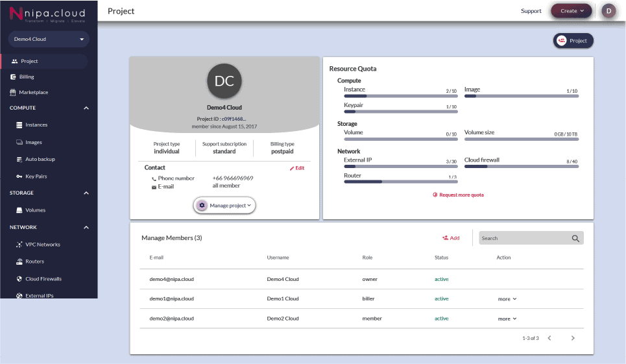Go to next members page
This screenshot has height=364, width=626.
[573, 338]
